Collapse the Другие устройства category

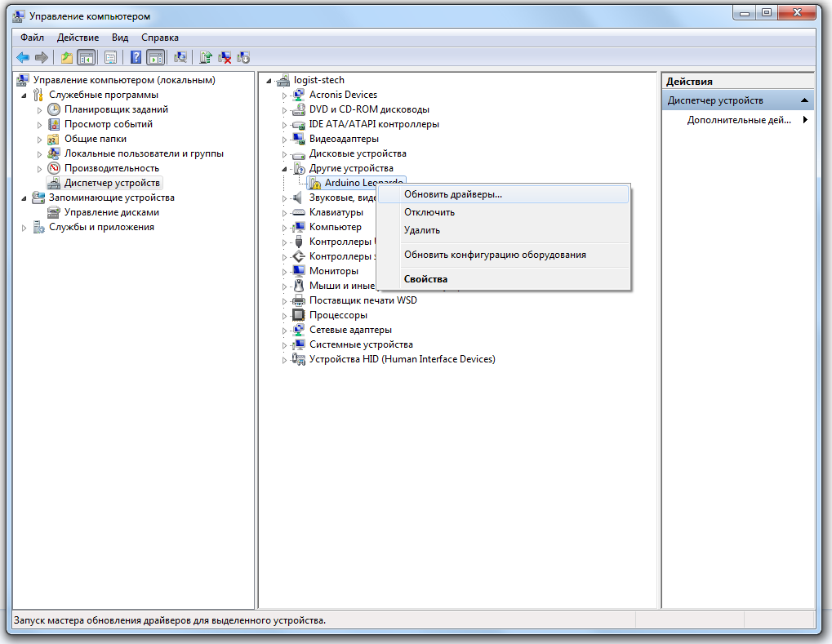[285, 168]
